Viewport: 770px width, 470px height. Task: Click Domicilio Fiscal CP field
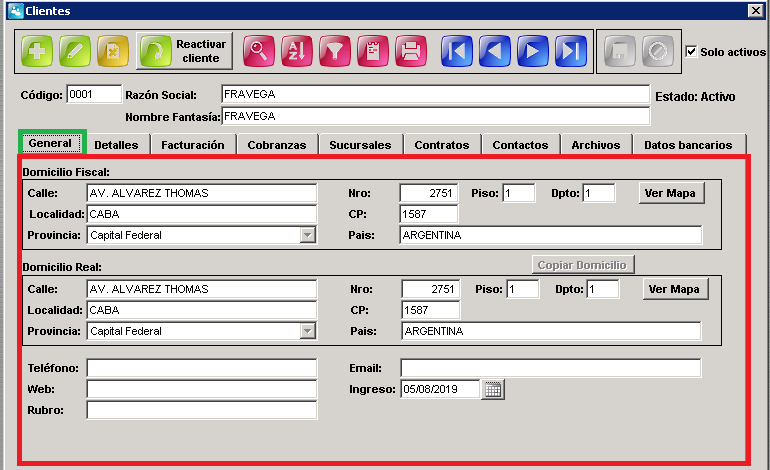click(429, 214)
